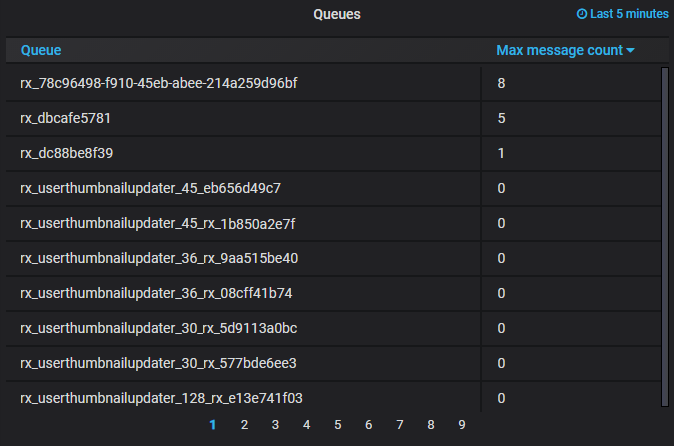
Task: Select page 7 in pagination
Action: 399,425
